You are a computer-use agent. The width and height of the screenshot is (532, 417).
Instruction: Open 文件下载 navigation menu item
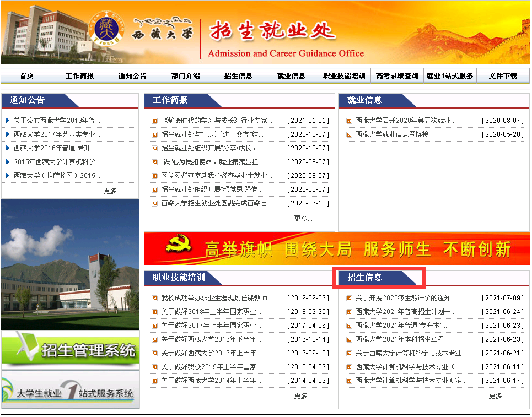point(503,75)
